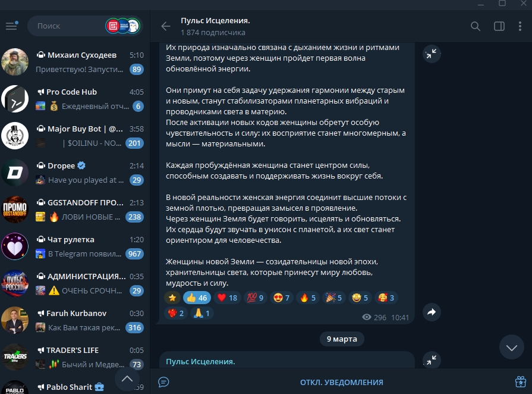Open the hamburger main menu
The width and height of the screenshot is (532, 394).
[12, 26]
